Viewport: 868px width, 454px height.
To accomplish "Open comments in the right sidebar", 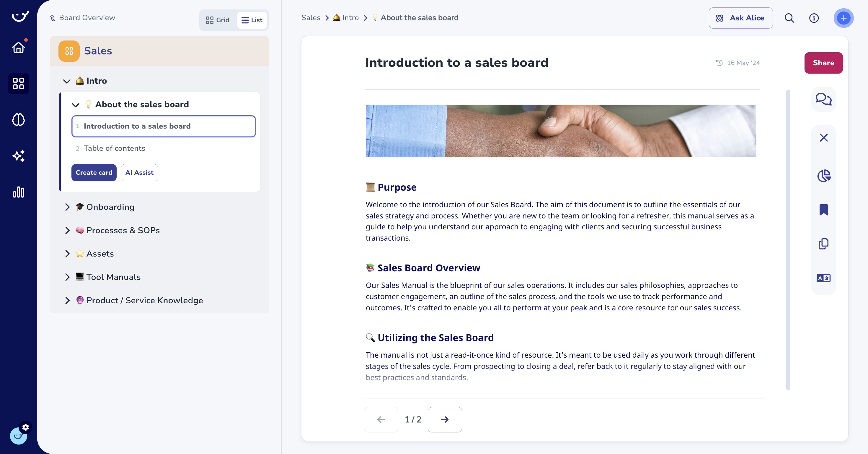I will 823,99.
